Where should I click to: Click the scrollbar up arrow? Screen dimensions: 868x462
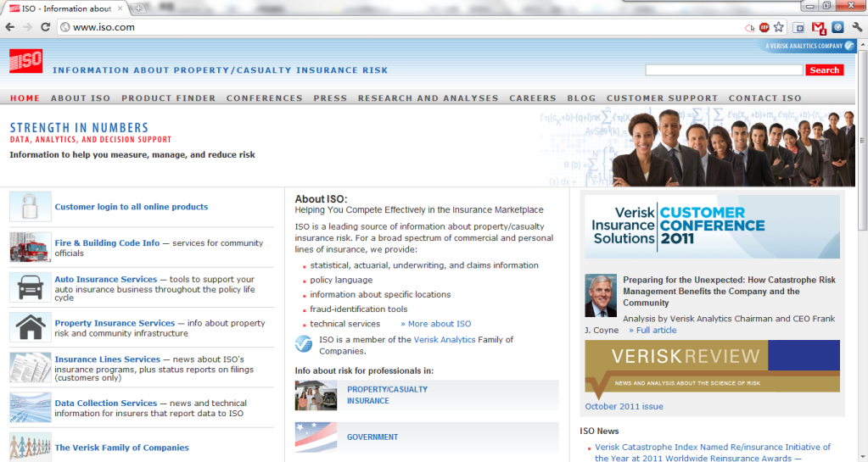coord(862,46)
